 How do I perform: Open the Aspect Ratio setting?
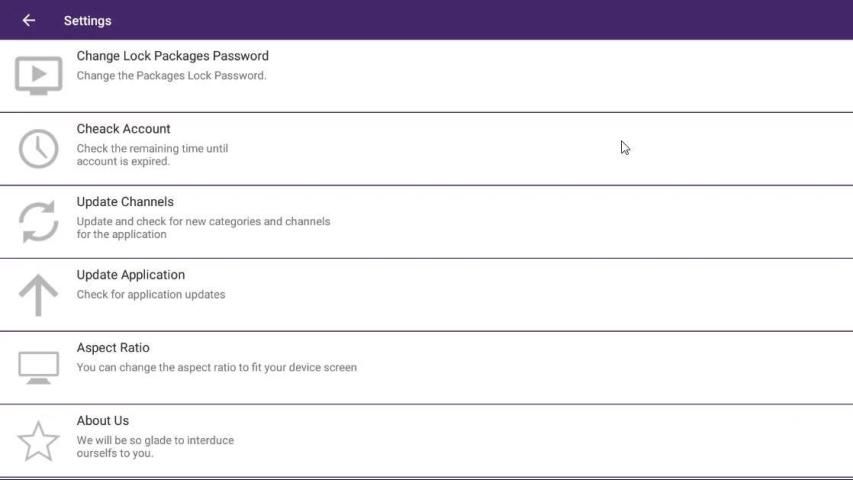coord(113,348)
